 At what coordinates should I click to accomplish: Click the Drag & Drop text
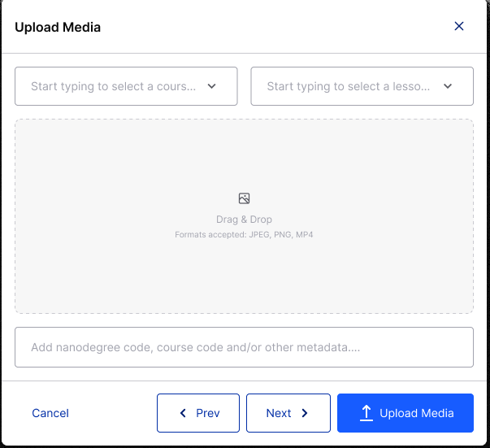click(244, 220)
